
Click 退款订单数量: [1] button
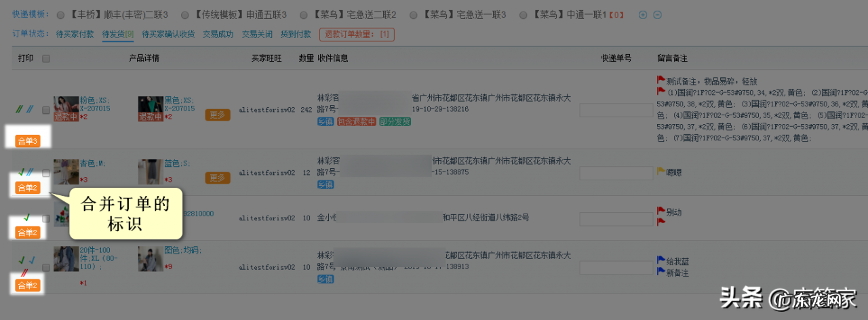point(357,34)
